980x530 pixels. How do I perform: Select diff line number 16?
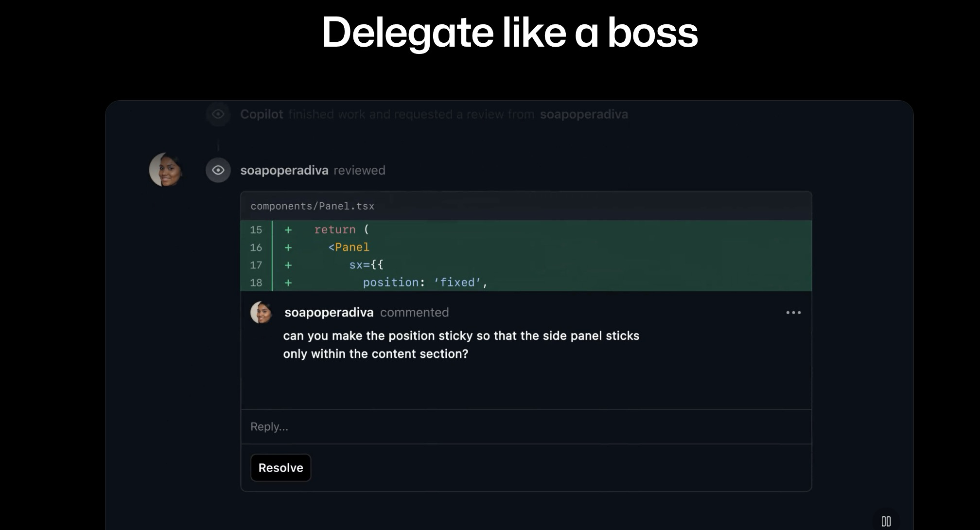coord(256,247)
